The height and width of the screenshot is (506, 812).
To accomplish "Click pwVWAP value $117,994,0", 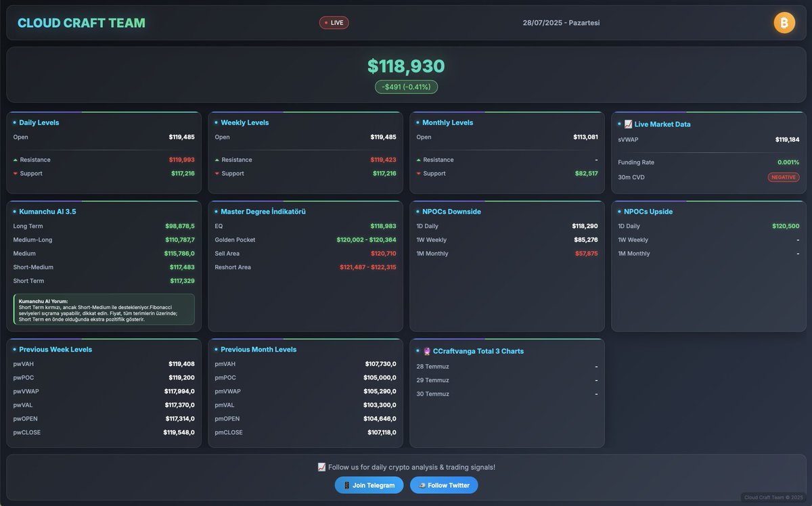I will tap(179, 391).
